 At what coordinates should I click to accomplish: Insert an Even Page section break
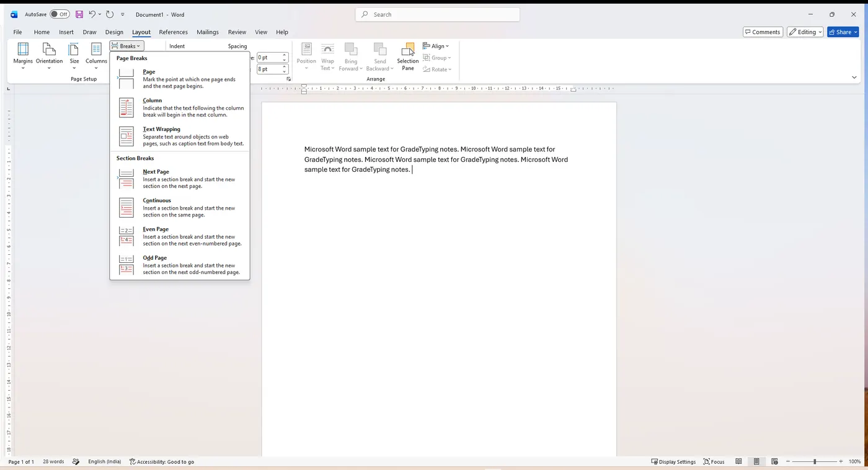pyautogui.click(x=180, y=236)
